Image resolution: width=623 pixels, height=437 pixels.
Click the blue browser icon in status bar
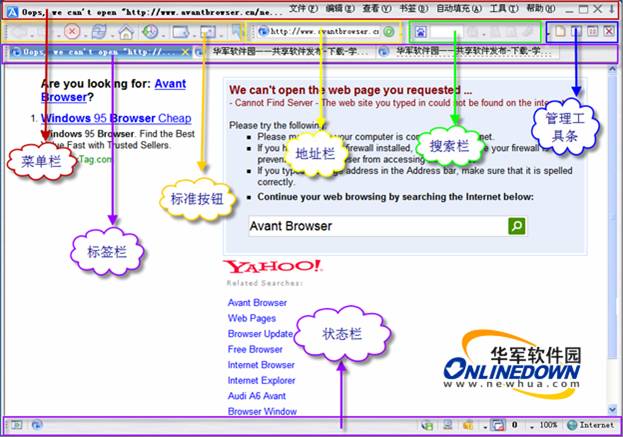click(x=37, y=425)
